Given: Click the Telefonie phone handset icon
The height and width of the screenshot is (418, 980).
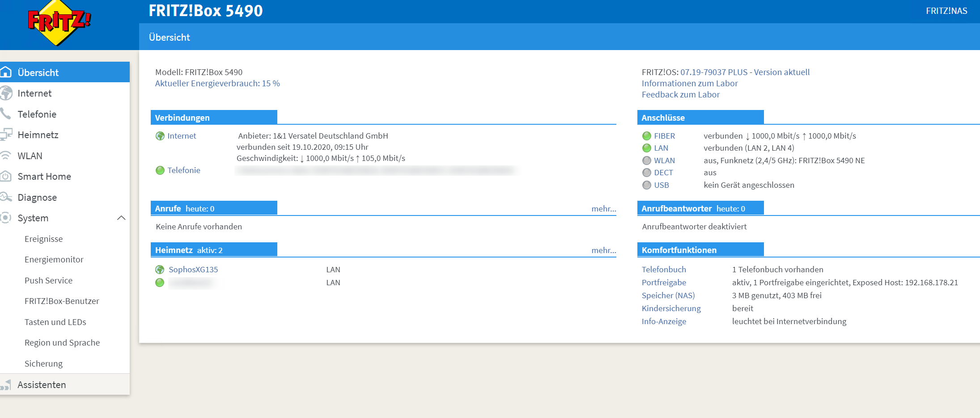Looking at the screenshot, I should (x=5, y=114).
